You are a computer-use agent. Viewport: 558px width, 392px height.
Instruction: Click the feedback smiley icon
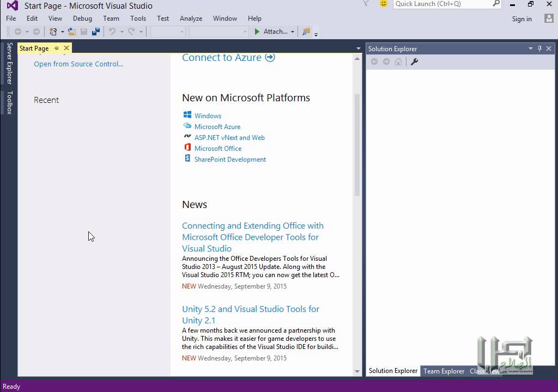[x=383, y=4]
